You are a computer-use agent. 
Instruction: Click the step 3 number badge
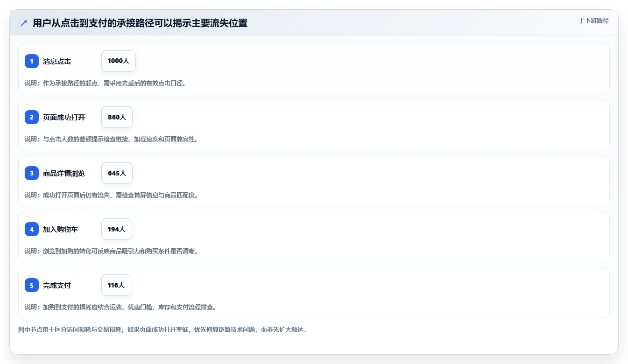(32, 173)
